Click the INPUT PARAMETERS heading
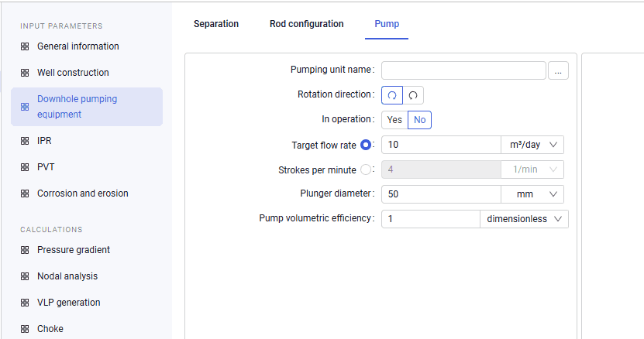This screenshot has height=339, width=644. [x=61, y=26]
